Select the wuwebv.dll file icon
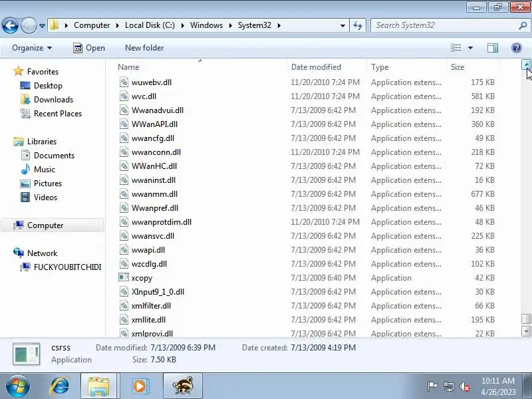532x399 pixels. 124,82
